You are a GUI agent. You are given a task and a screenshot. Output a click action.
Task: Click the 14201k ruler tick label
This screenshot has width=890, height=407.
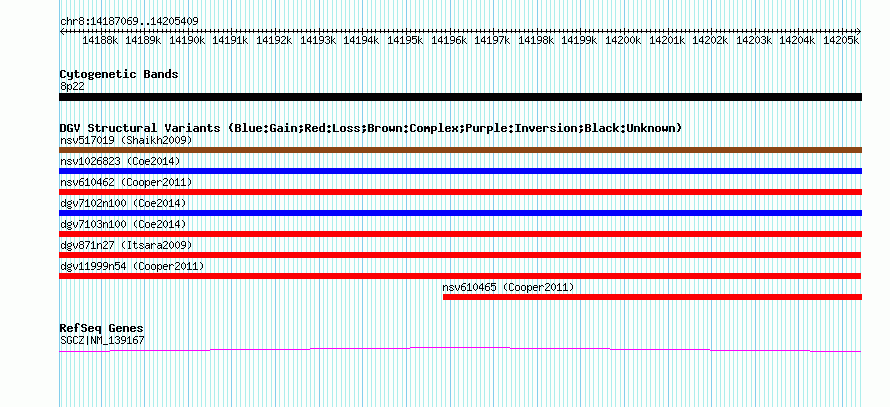[x=667, y=40]
